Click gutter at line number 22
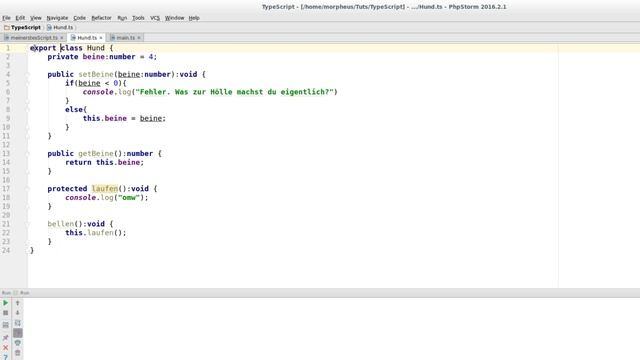 [6, 233]
